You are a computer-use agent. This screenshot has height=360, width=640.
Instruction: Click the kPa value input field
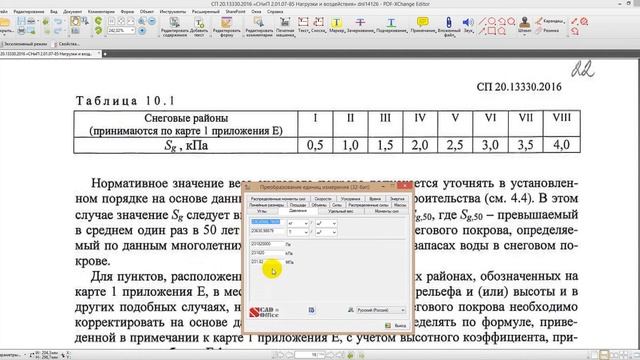tap(267, 253)
